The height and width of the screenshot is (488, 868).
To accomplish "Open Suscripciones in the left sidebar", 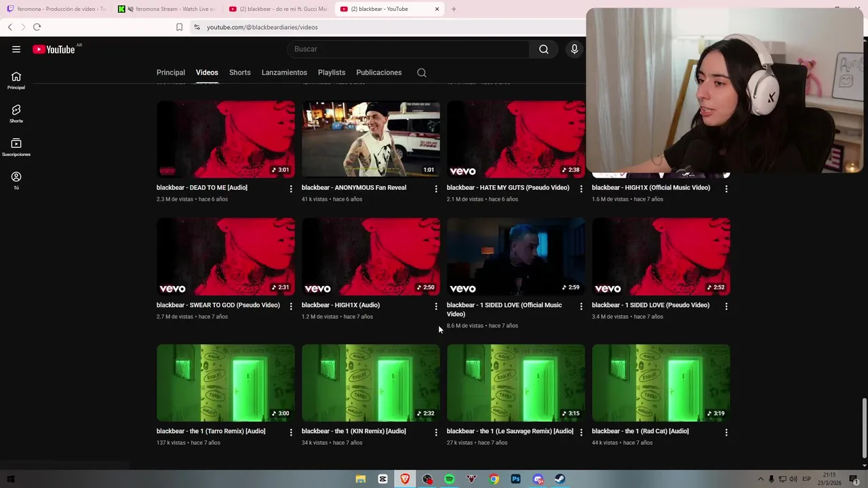I will pyautogui.click(x=16, y=147).
